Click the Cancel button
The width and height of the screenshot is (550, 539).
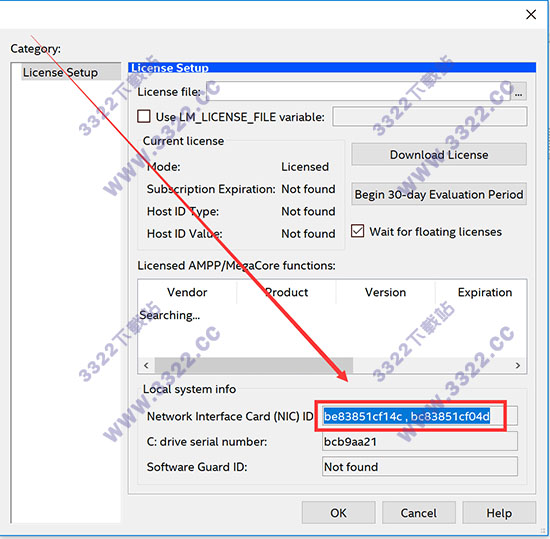(x=418, y=513)
